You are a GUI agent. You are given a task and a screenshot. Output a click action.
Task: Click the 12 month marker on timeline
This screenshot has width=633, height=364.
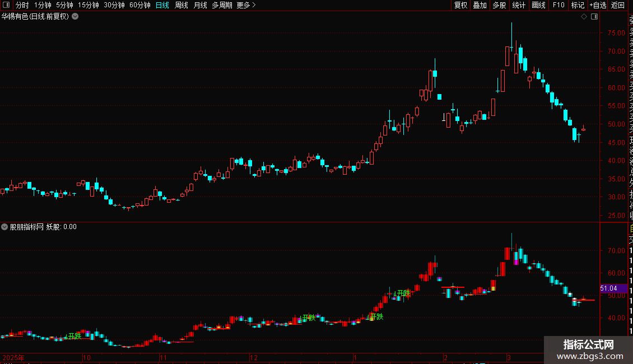254,357
